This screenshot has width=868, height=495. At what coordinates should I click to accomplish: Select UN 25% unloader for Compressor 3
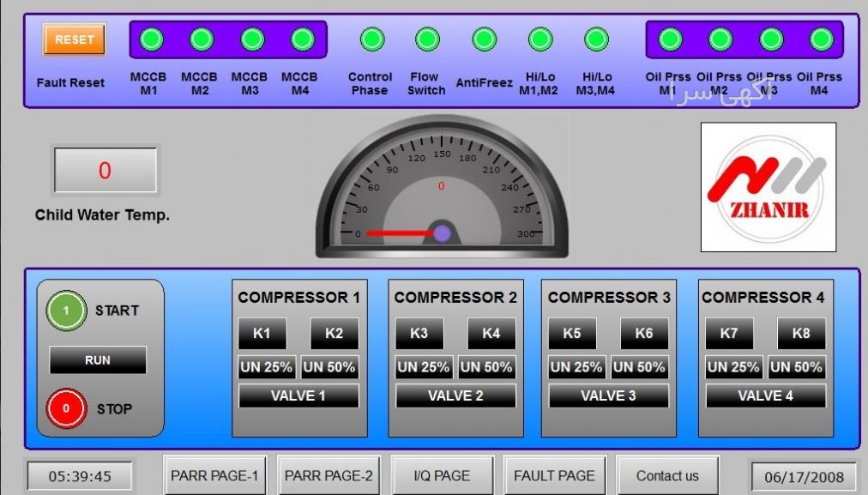(577, 367)
